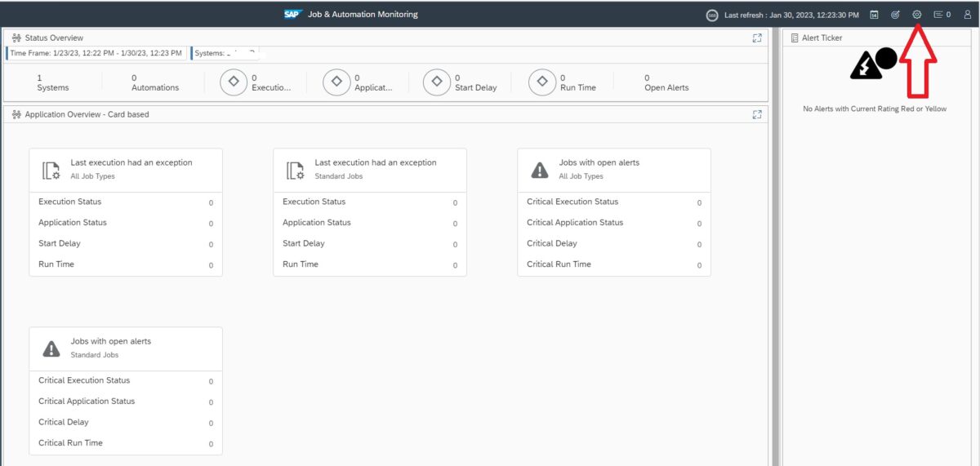980x466 pixels.
Task: Click exception icon on All Job Types card
Action: pos(51,170)
